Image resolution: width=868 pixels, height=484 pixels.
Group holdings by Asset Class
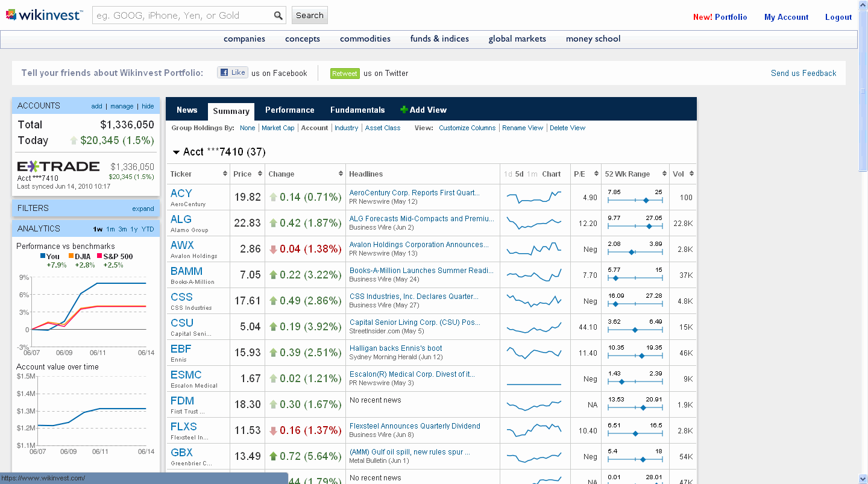(x=383, y=128)
